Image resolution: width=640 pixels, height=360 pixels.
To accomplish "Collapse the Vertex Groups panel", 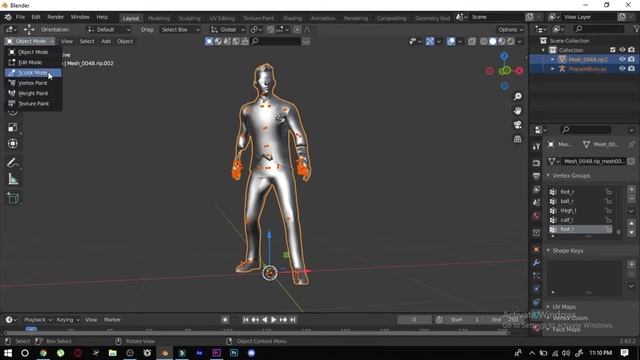I will pos(548,176).
